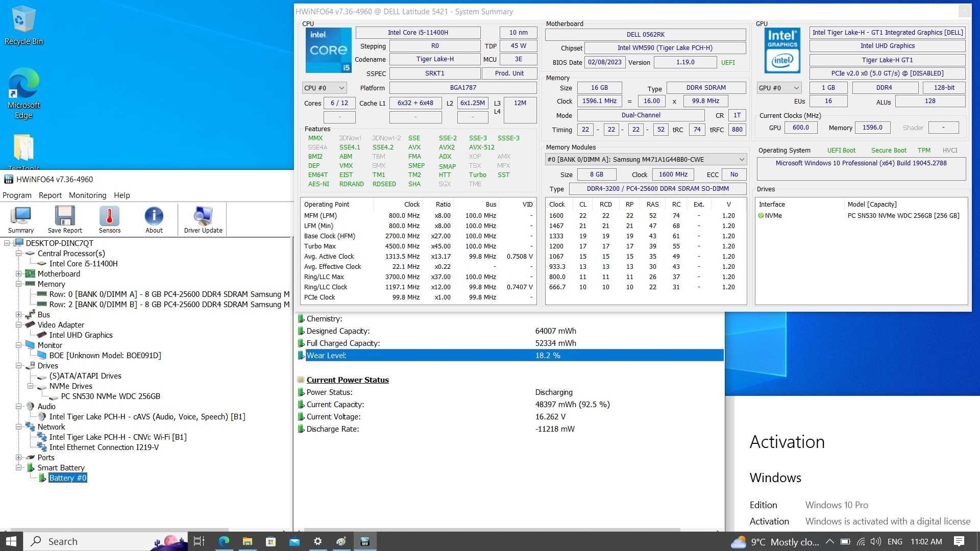Open the Help menu

tap(121, 195)
